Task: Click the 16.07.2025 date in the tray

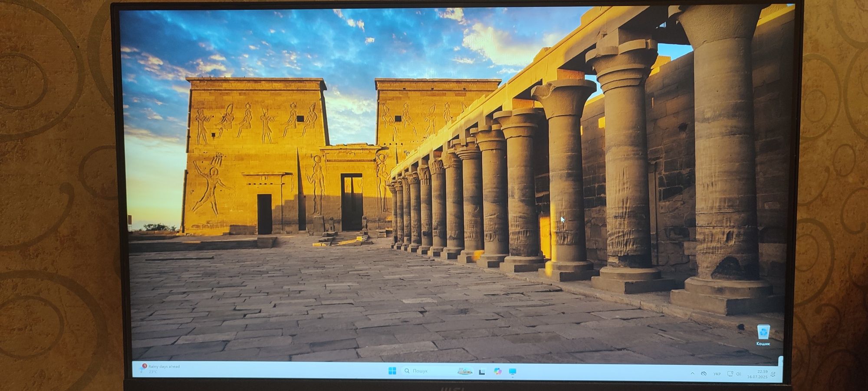Action: click(757, 377)
